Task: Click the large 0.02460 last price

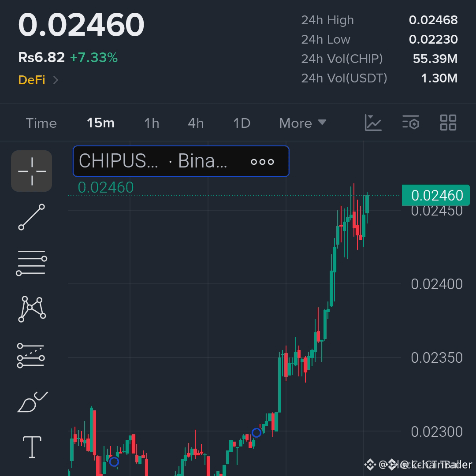Action: pos(81,25)
